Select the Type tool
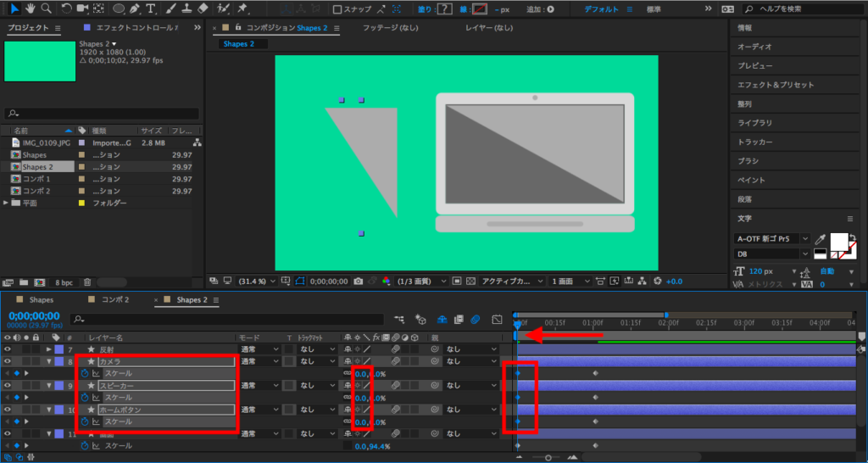This screenshot has height=463, width=868. 151,8
